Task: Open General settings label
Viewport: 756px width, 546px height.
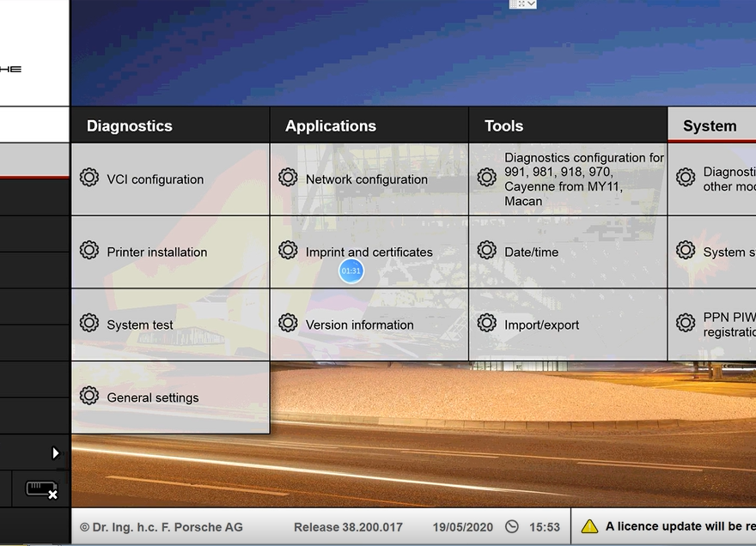Action: [x=153, y=397]
